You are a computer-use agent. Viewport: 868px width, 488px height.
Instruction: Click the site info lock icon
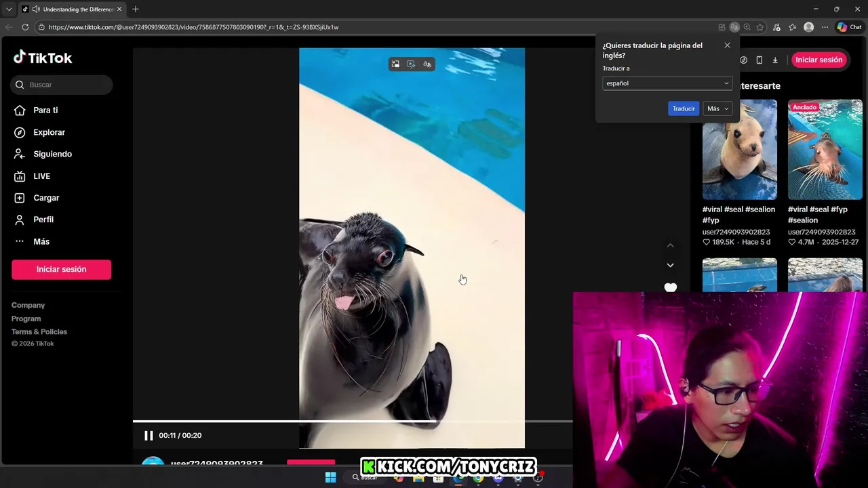pos(41,27)
